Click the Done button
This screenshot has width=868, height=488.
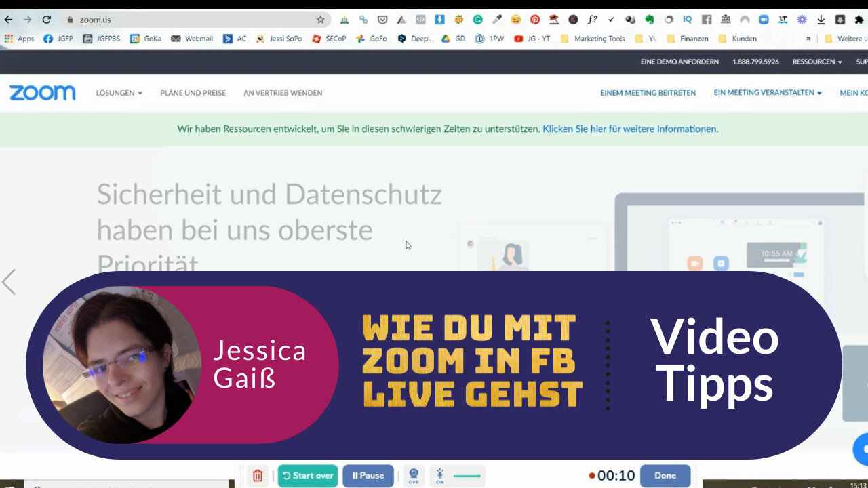click(x=665, y=476)
